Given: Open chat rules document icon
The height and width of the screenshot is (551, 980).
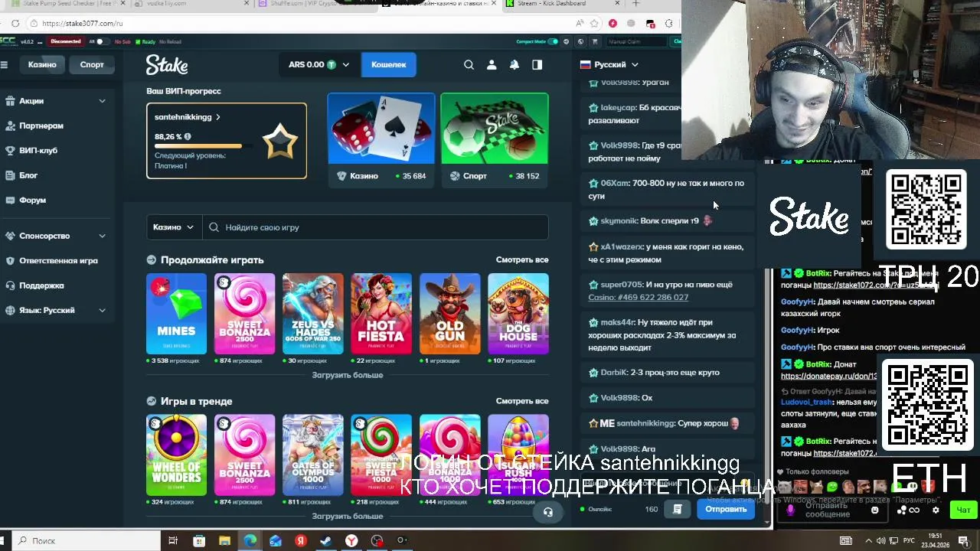Looking at the screenshot, I should coord(678,509).
